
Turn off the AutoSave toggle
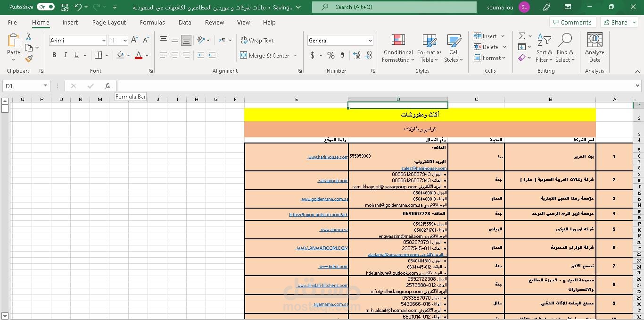(46, 7)
